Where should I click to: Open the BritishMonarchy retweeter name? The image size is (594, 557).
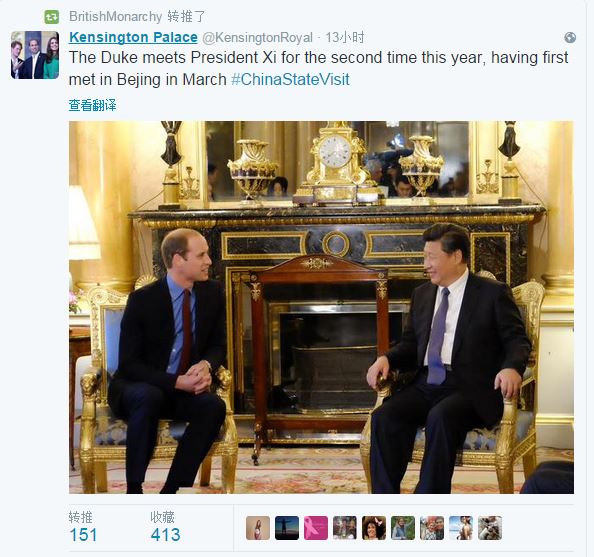(116, 17)
